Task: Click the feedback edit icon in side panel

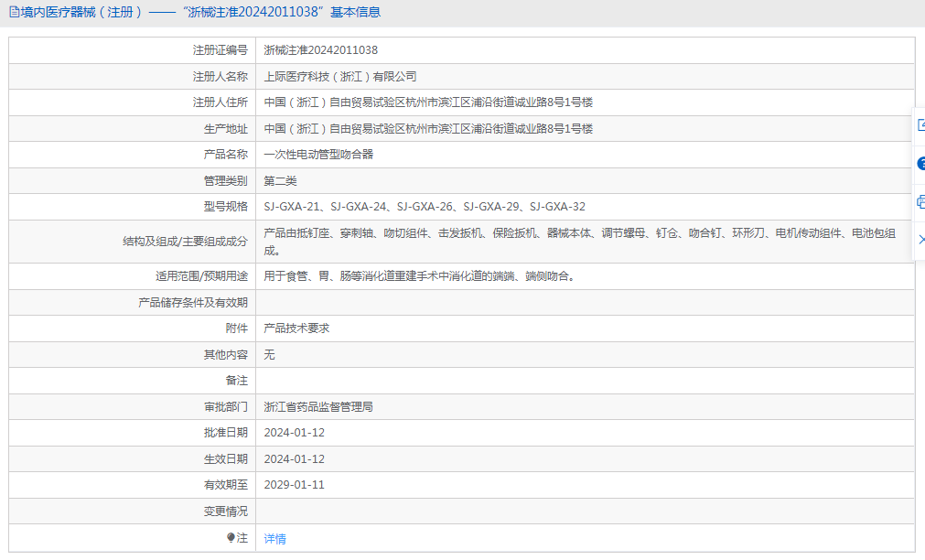Action: tap(920, 125)
